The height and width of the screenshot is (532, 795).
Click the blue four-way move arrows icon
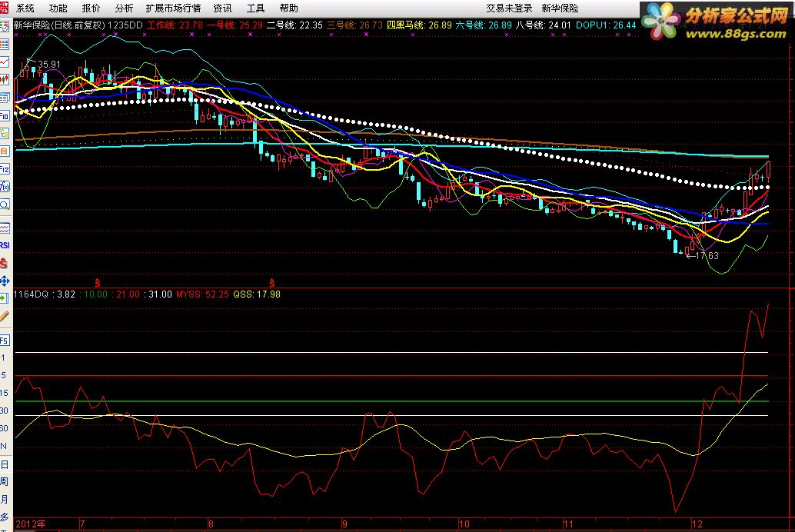(5, 281)
